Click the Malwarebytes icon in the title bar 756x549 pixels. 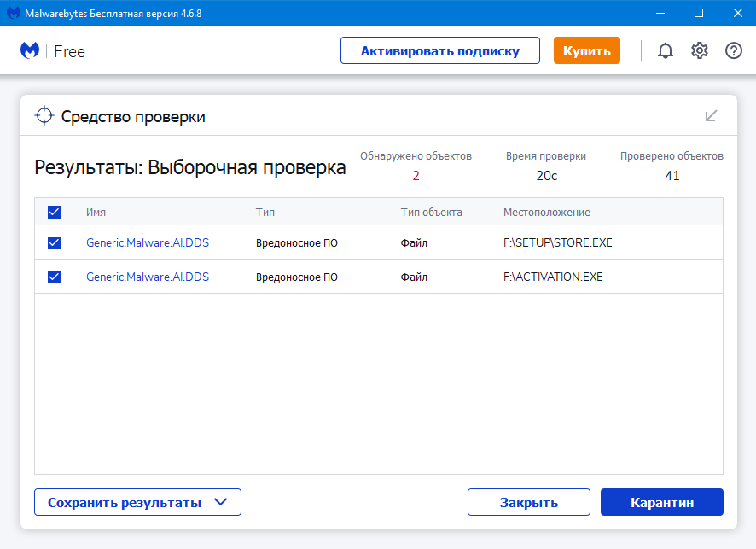[x=12, y=13]
